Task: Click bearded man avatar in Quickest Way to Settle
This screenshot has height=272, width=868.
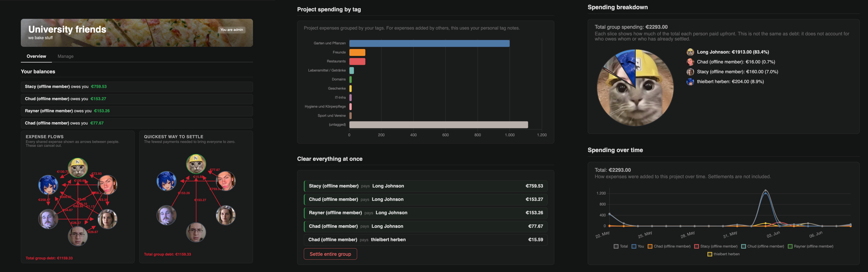Action: point(167,215)
